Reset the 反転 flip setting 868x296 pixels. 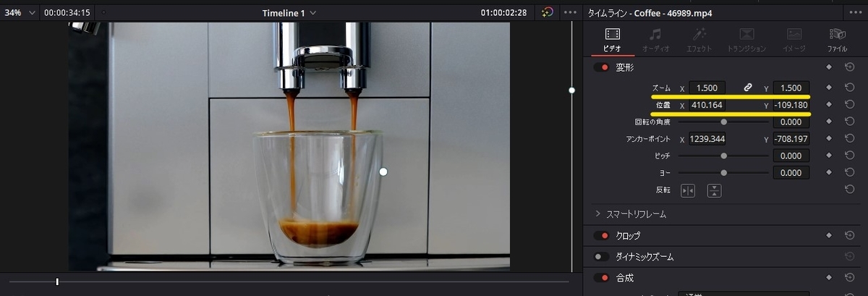pyautogui.click(x=850, y=190)
